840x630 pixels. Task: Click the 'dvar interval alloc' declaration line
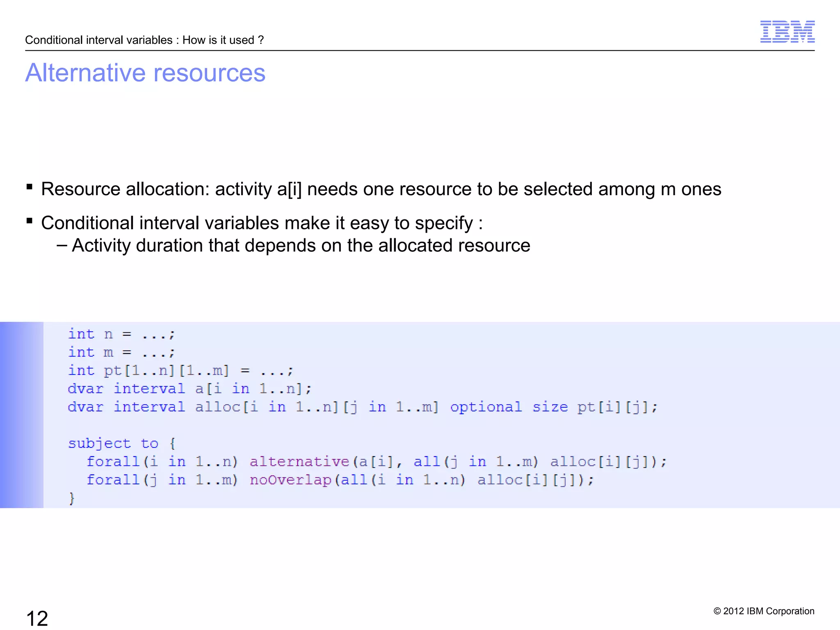(363, 407)
